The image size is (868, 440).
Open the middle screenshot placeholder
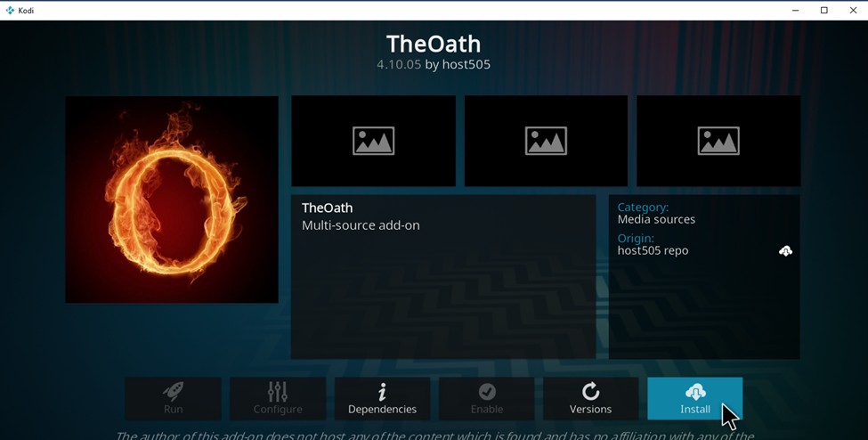546,141
